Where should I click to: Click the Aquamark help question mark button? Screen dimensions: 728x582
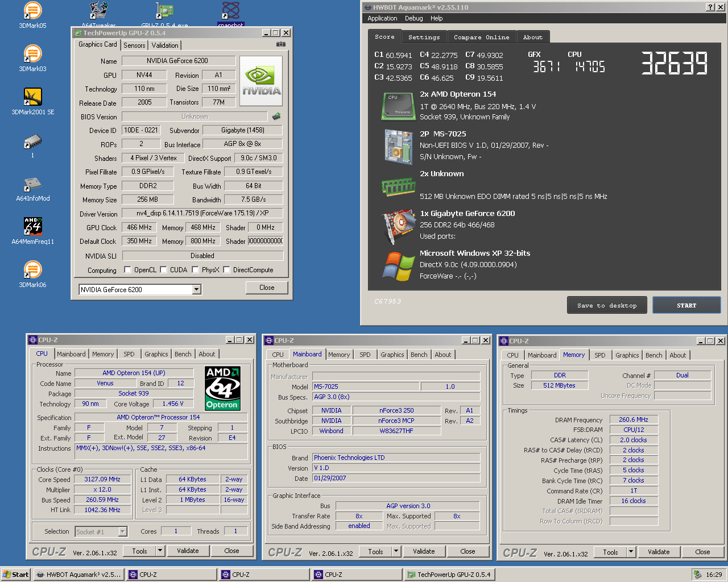[x=710, y=7]
